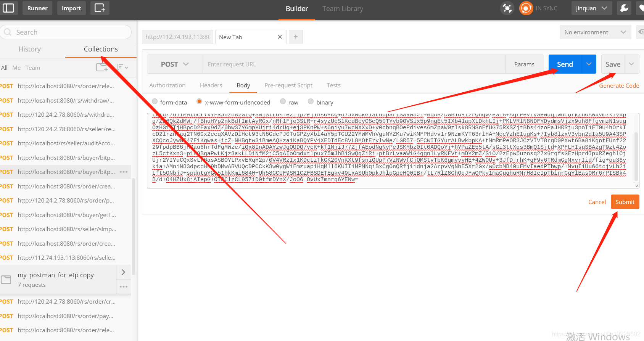The height and width of the screenshot is (341, 644).
Task: Click the Cancel link
Action: tap(597, 202)
